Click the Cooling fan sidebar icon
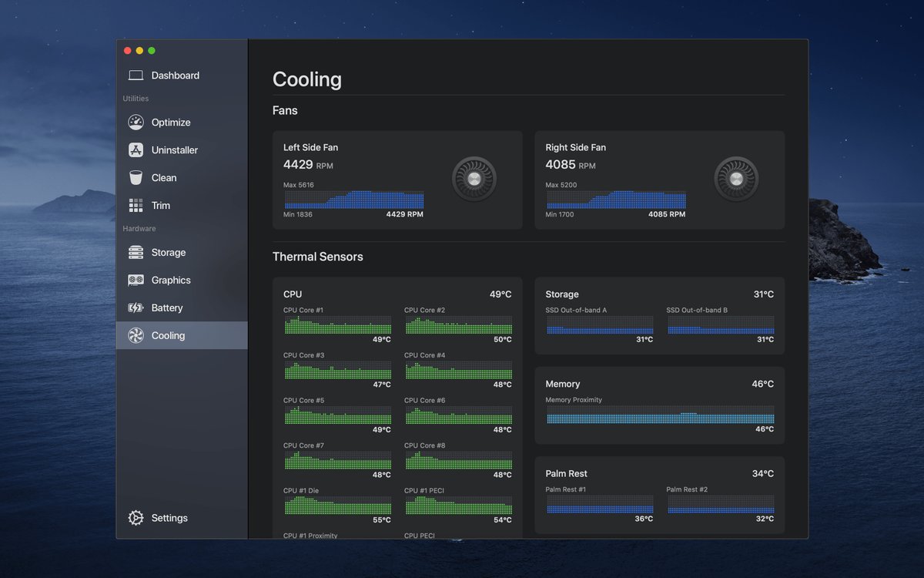The image size is (924, 578). pos(136,336)
